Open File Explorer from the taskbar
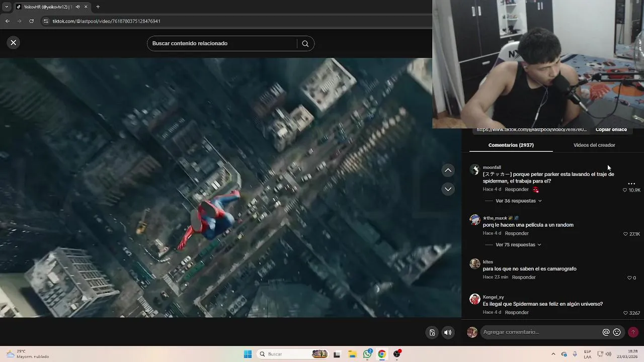This screenshot has height=362, width=644. pos(352,354)
